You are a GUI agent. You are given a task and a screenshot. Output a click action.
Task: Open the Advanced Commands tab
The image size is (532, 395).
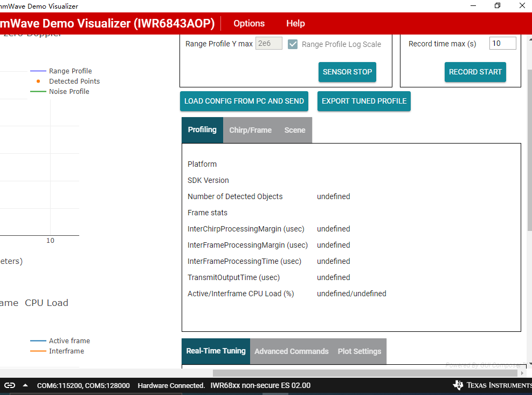(292, 351)
